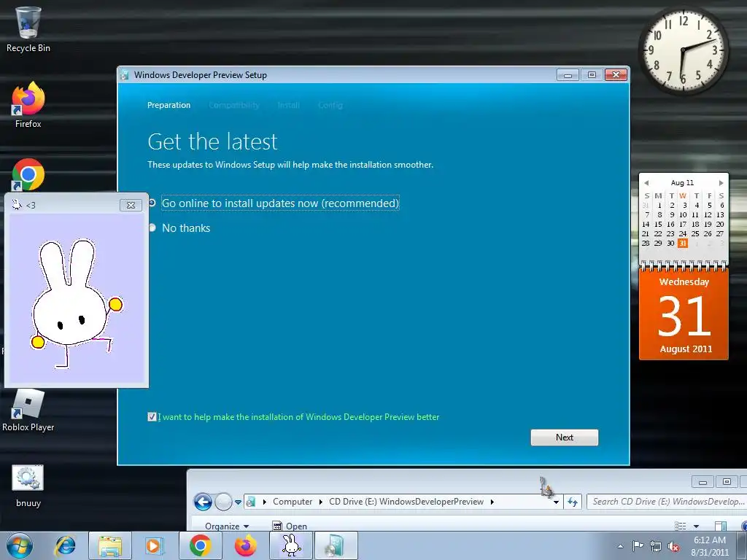Open the bnuuy desktop icon

28,486
